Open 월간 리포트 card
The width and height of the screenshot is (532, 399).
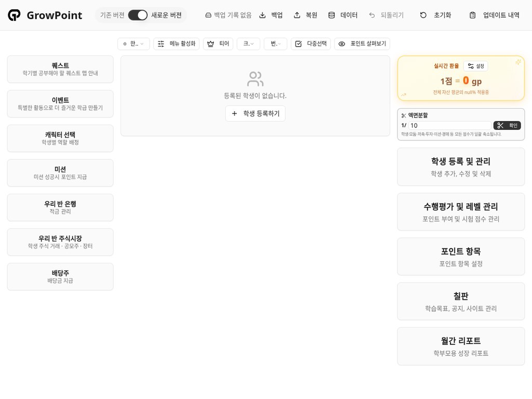[461, 347]
